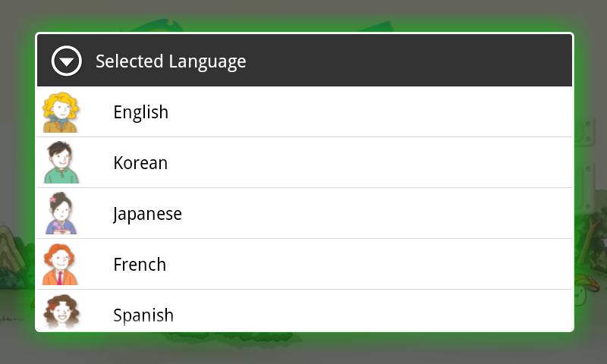Click the circled down-arrow header icon
The image size is (607, 364).
coord(66,61)
